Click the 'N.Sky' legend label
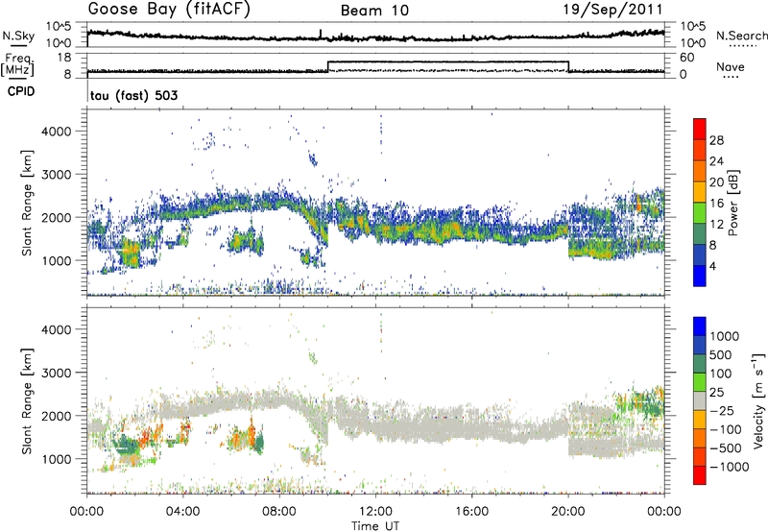768x532 pixels. [18, 36]
